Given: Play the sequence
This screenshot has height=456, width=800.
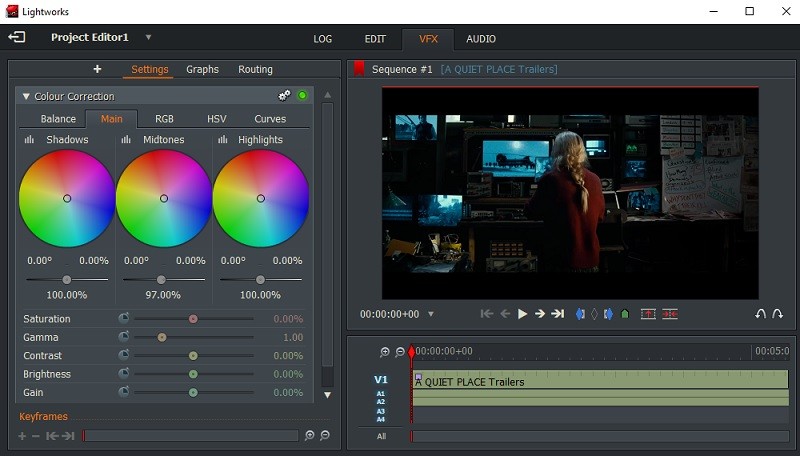Looking at the screenshot, I should point(522,314).
